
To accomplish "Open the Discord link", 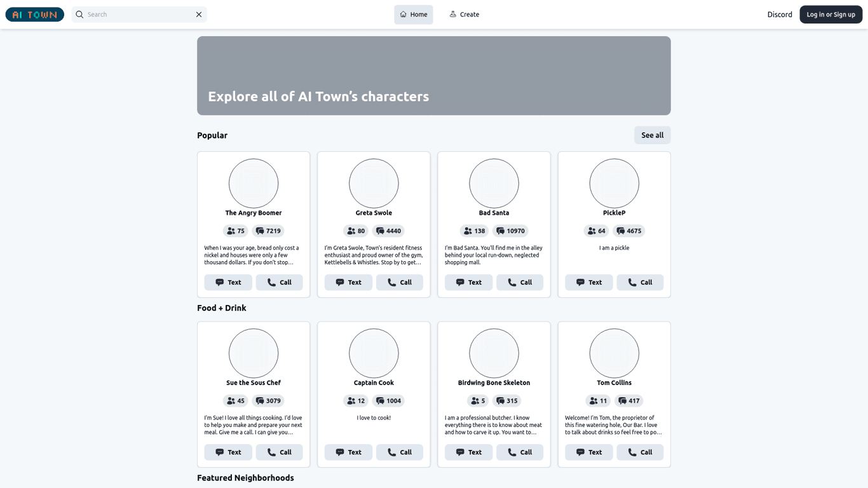I will click(779, 14).
